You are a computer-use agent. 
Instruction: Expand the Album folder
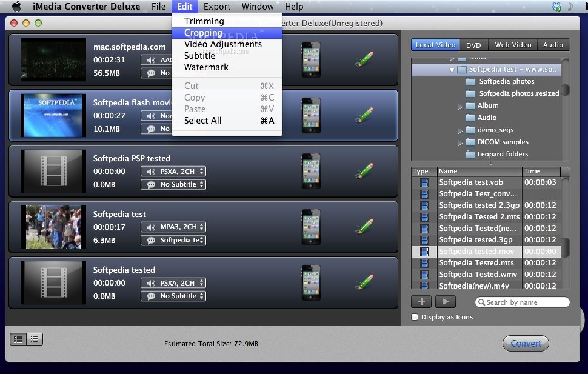click(x=460, y=107)
